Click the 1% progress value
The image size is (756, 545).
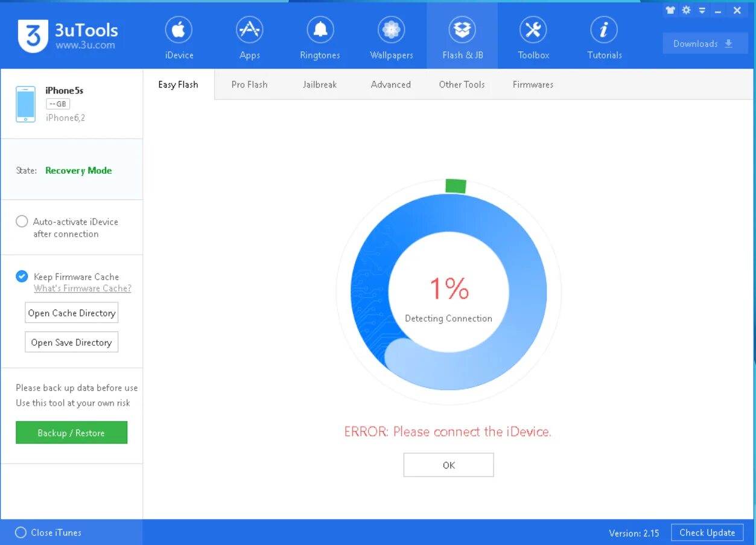[x=449, y=288]
